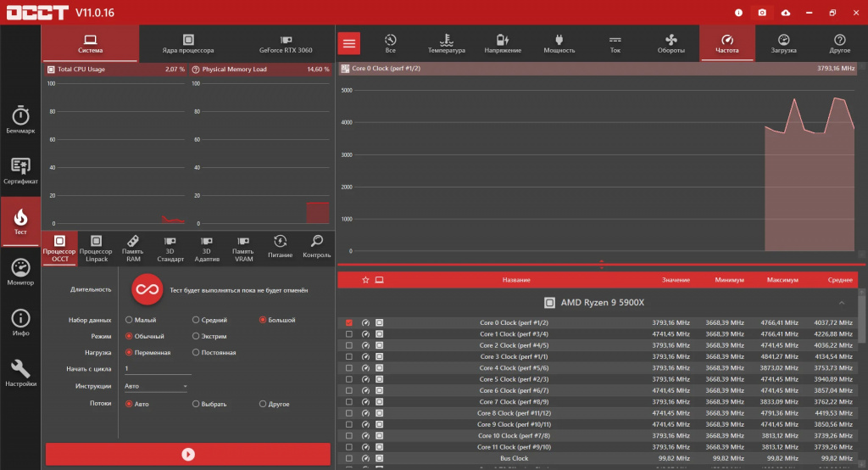Viewport: 868px width, 470px height.
Task: Show Ток sensors tab
Action: click(x=615, y=43)
